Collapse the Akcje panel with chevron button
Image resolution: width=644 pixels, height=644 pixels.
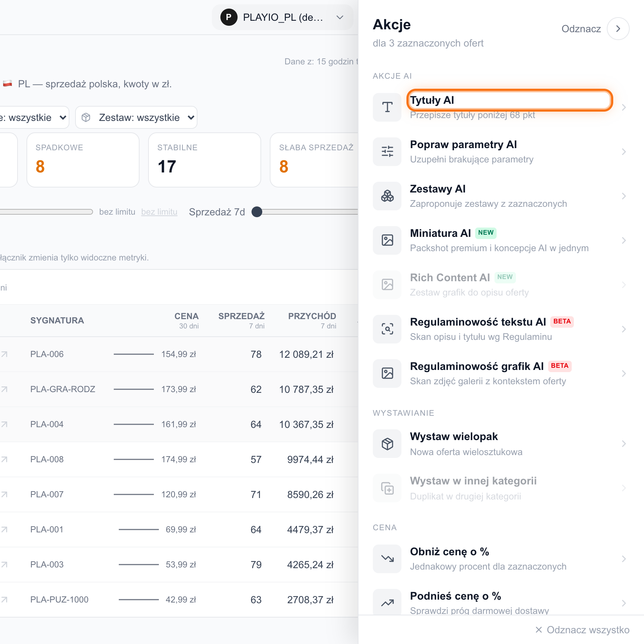click(x=618, y=29)
